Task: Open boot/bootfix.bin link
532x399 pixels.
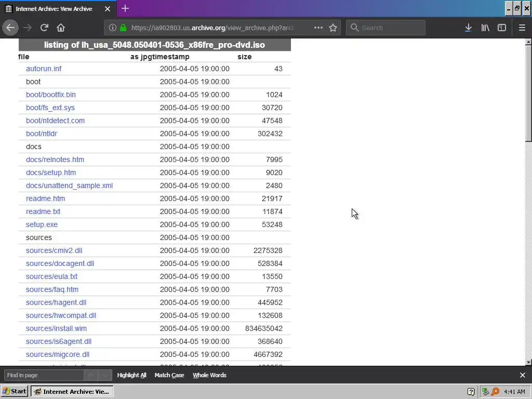Action: pyautogui.click(x=50, y=95)
